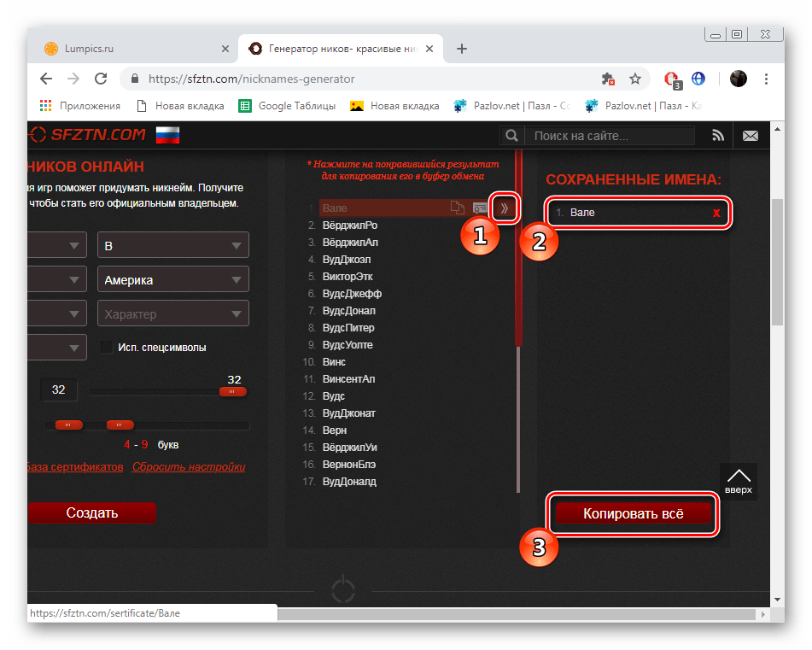This screenshot has height=650, width=812.
Task: Open the extensions puzzle icon
Action: [608, 79]
